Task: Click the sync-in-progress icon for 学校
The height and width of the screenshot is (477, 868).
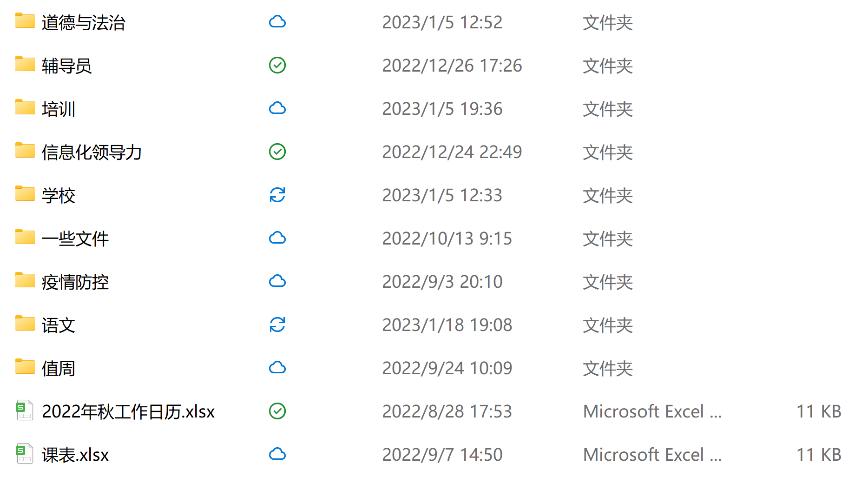Action: tap(277, 195)
